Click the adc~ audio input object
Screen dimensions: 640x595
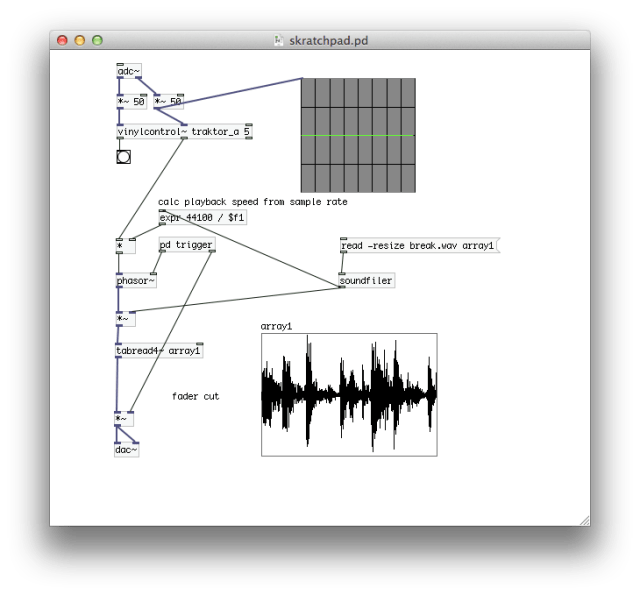[128, 71]
